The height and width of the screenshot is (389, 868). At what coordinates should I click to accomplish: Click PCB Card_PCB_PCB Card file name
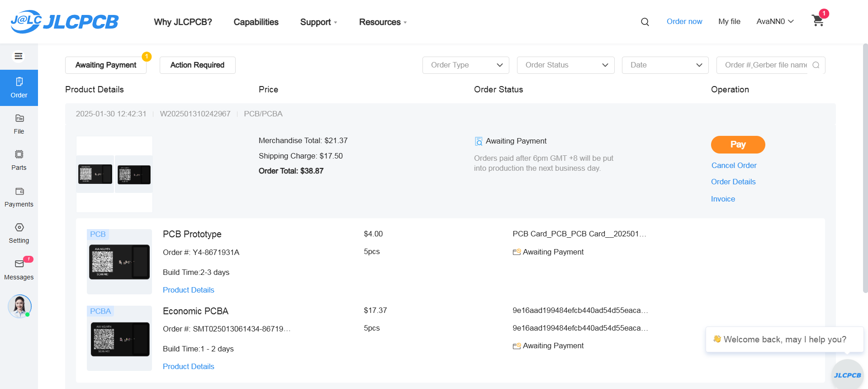click(x=579, y=234)
